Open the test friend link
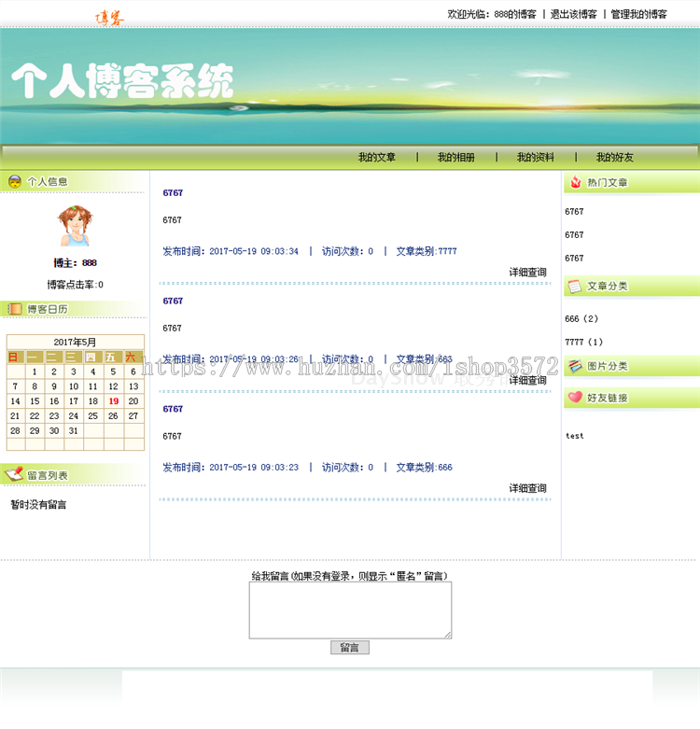This screenshot has width=700, height=729. click(575, 436)
